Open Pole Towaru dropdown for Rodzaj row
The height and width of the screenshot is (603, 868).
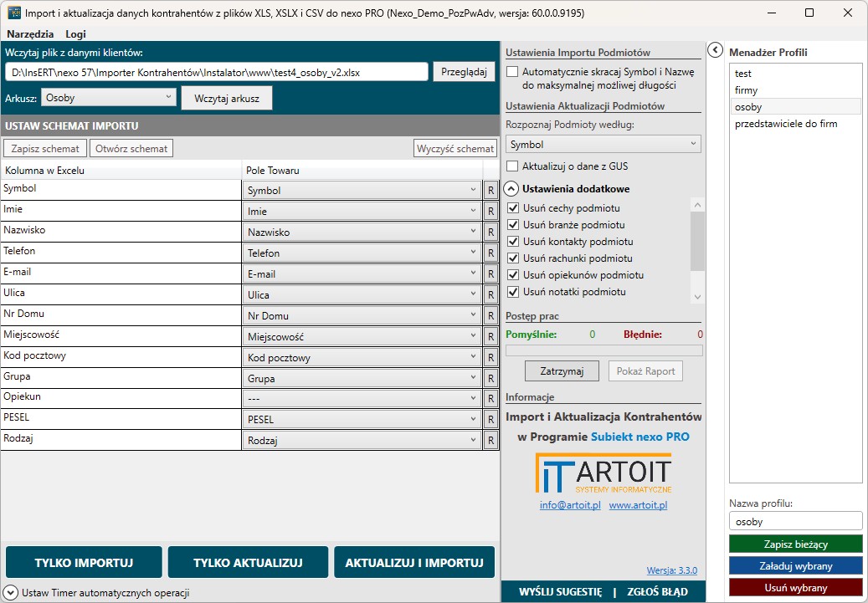362,441
